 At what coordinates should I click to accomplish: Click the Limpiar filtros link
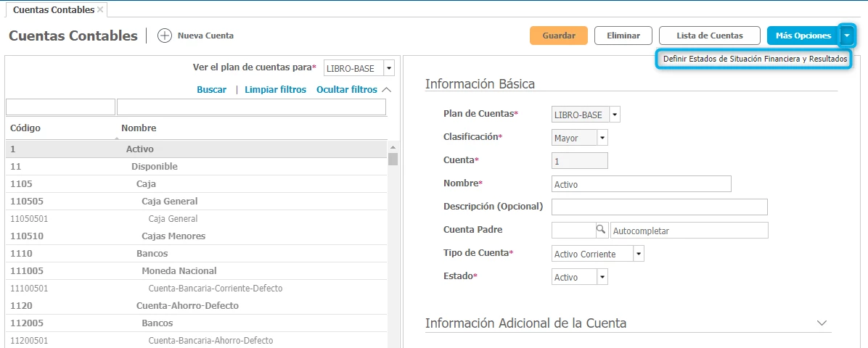275,90
